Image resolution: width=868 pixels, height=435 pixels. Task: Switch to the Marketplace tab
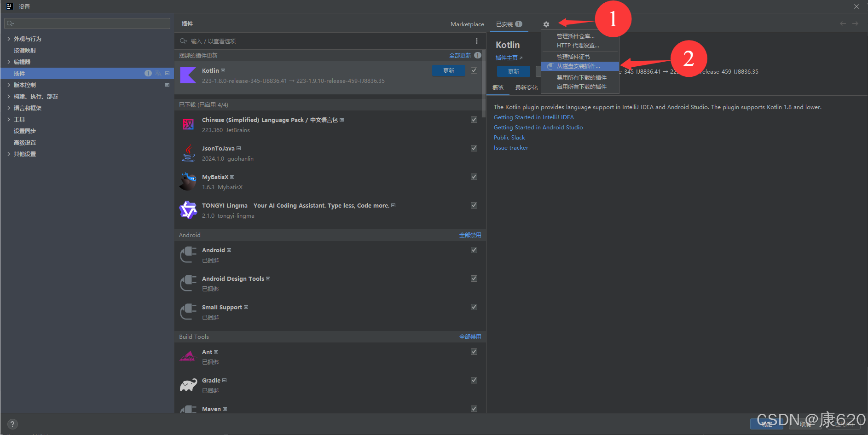click(467, 24)
